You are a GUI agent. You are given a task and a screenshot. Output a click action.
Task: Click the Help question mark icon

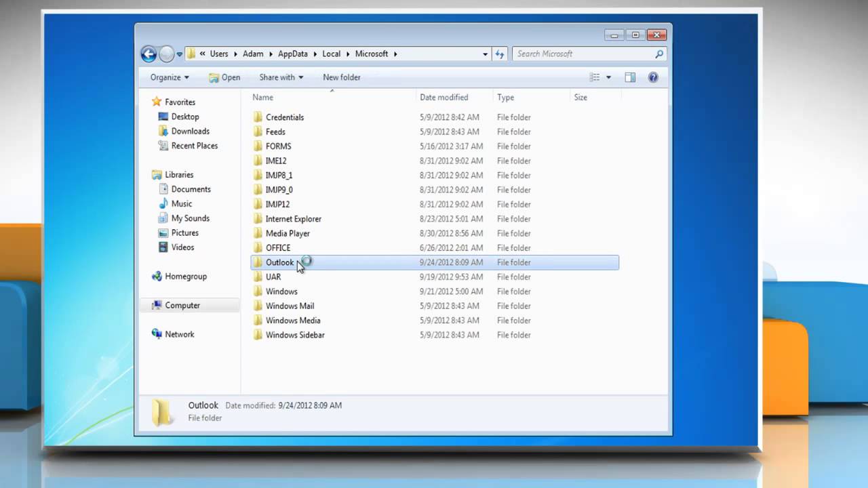pyautogui.click(x=653, y=77)
